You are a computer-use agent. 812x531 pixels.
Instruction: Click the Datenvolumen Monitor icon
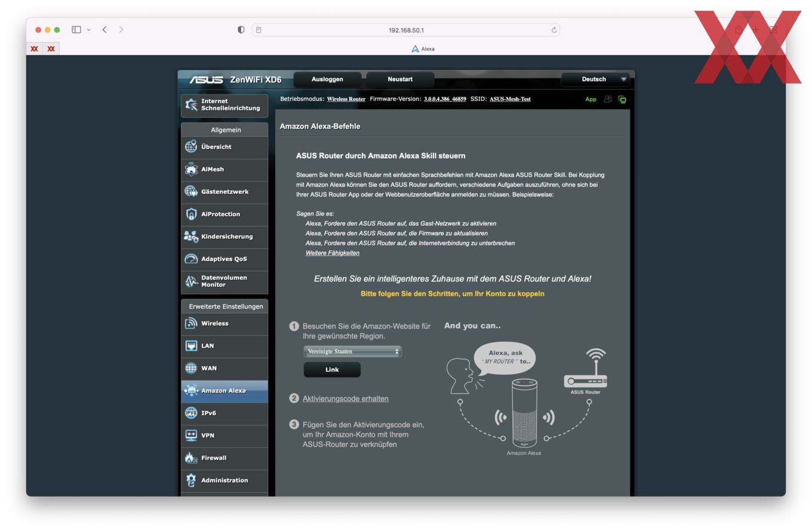pos(191,281)
